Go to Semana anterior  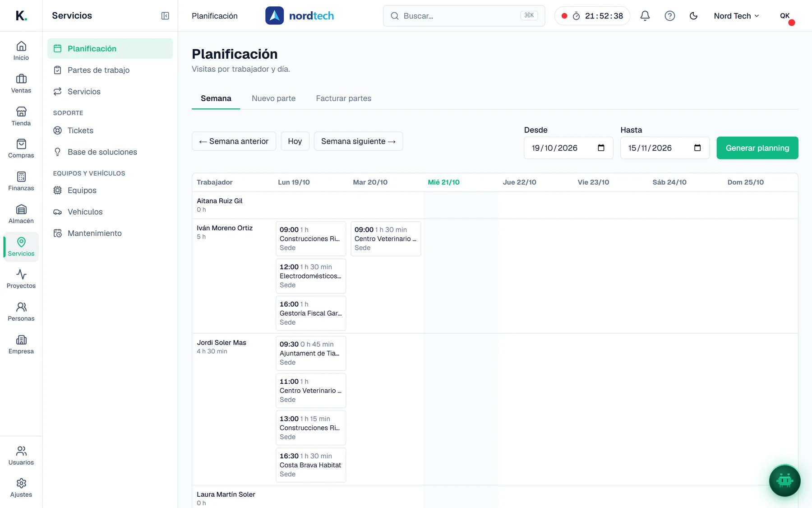pos(234,141)
